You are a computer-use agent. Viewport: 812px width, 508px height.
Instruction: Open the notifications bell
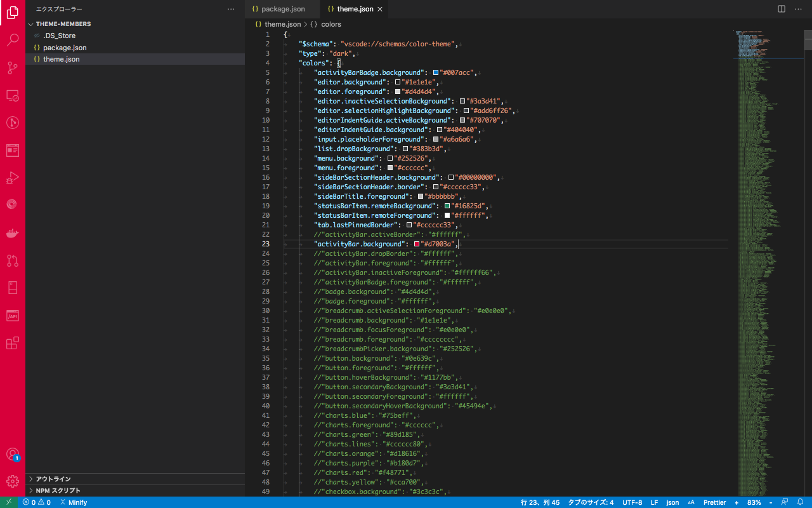801,502
